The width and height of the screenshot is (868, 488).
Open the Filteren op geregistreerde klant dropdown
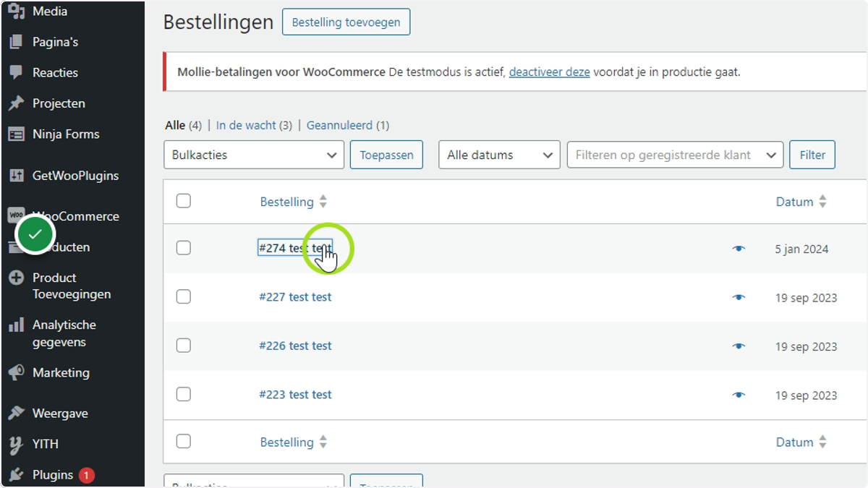click(x=675, y=155)
